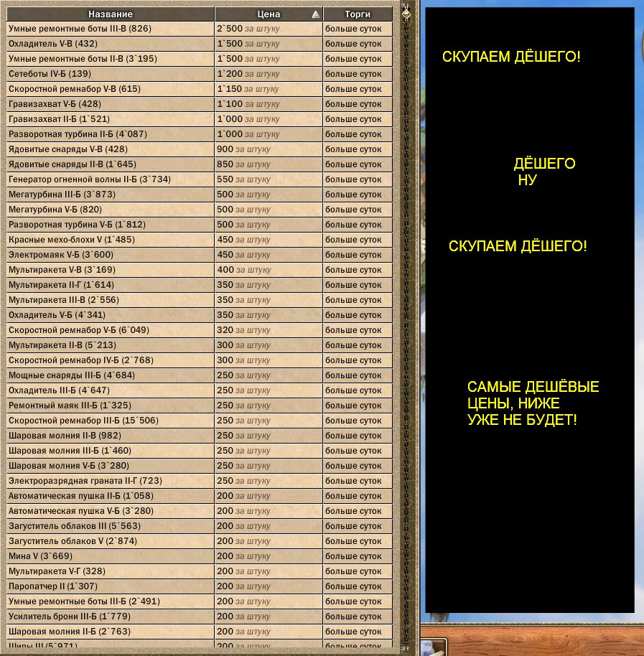The height and width of the screenshot is (656, 644).
Task: Select row Шаровая молния II-В (982)
Action: pyautogui.click(x=200, y=436)
